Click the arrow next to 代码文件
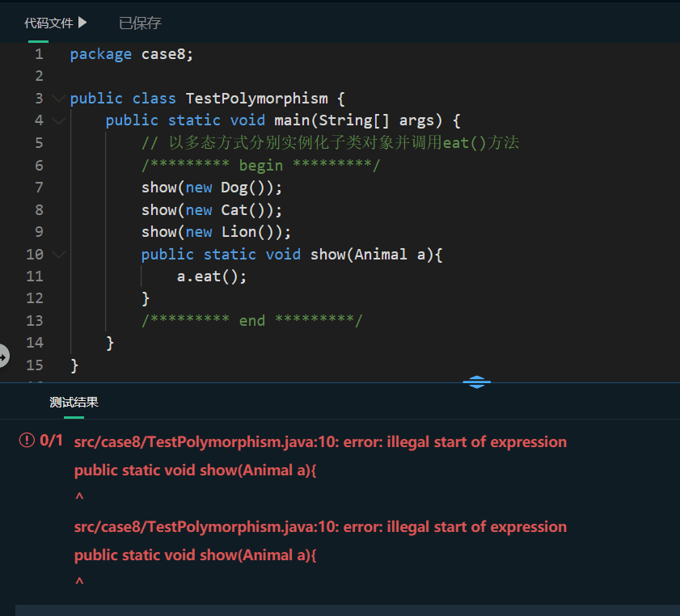Image resolution: width=680 pixels, height=616 pixels. [82, 23]
